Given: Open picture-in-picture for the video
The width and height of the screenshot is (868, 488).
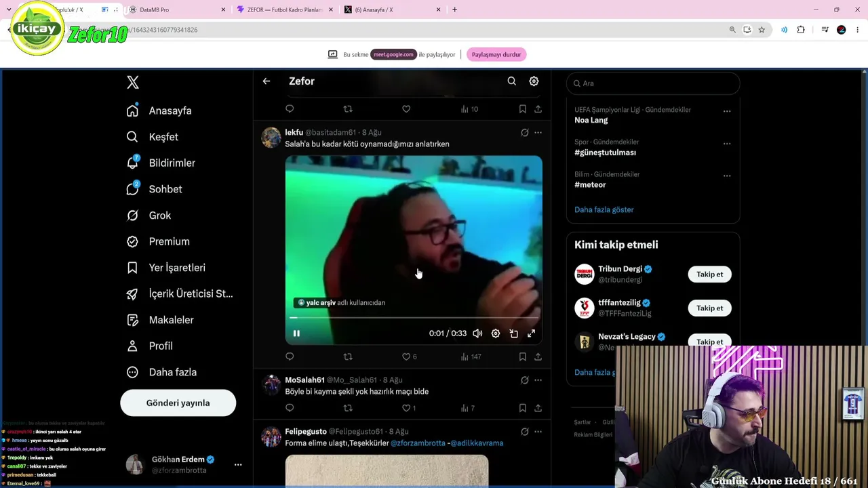Looking at the screenshot, I should 514,333.
